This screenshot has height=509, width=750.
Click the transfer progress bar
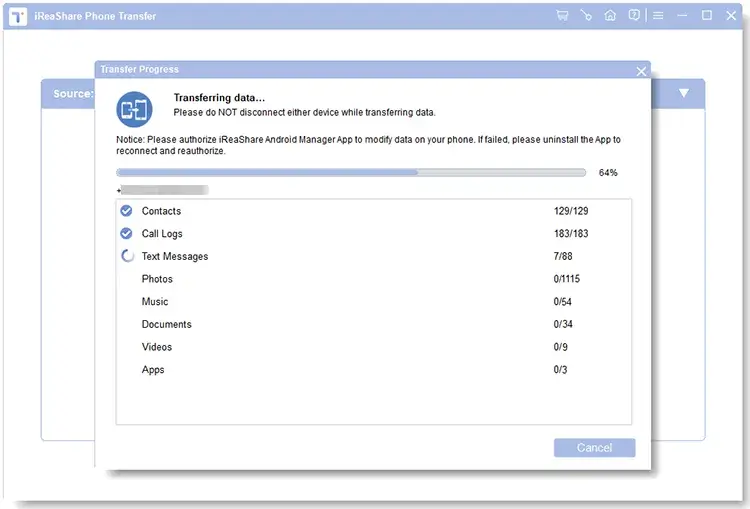coord(351,172)
